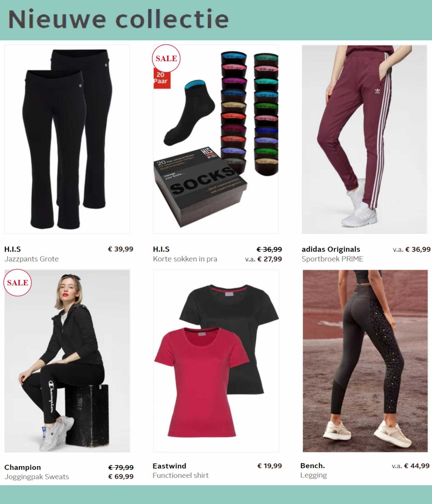Click the red 20 Paar label

161,78
